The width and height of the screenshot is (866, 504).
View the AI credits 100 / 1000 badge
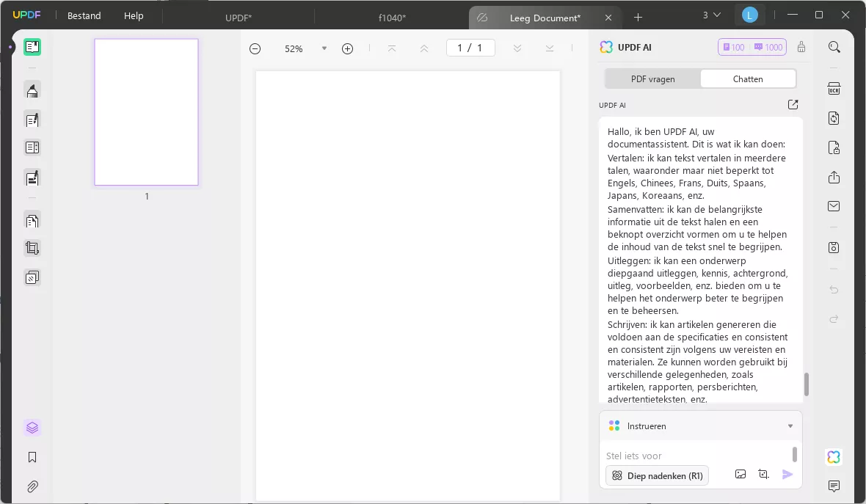tap(752, 47)
